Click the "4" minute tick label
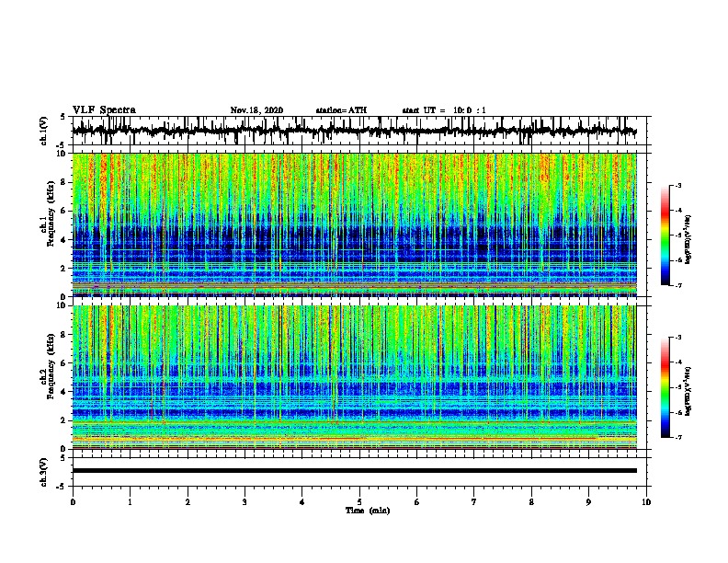This screenshot has width=728, height=563. [x=302, y=502]
